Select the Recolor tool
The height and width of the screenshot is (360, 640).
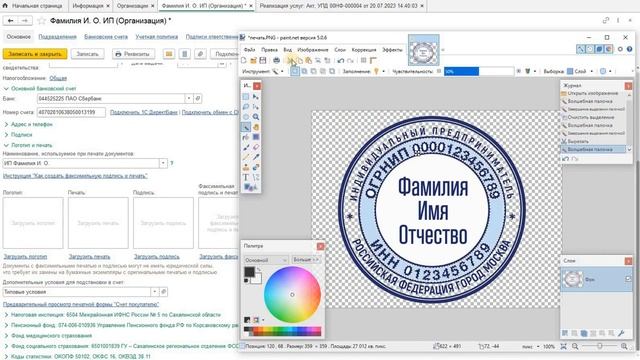[x=256, y=167]
